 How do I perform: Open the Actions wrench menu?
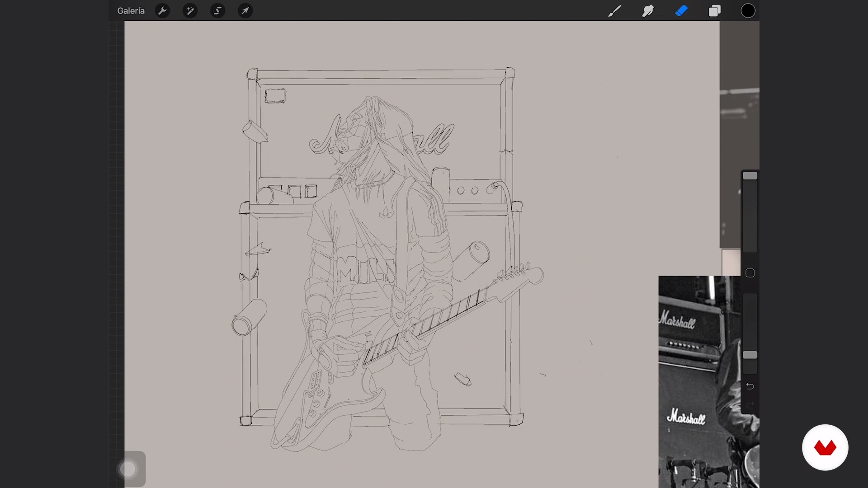[x=162, y=11]
